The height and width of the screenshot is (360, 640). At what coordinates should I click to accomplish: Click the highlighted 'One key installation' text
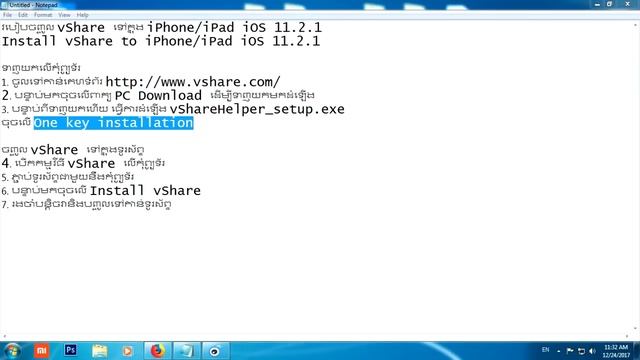pos(113,123)
